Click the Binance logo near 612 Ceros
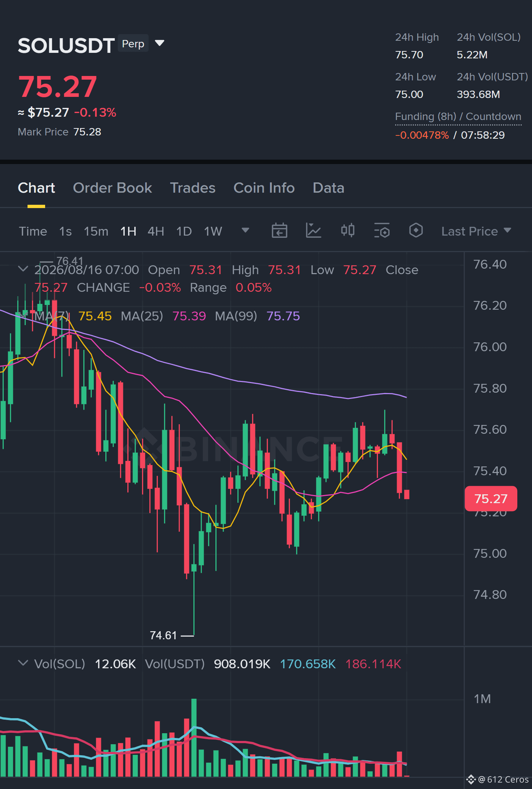The width and height of the screenshot is (532, 789). pos(471,779)
